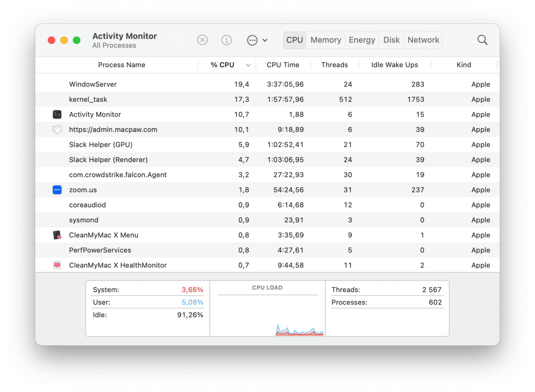Sort by the Kind column header
Screen dimensions: 535x392
pos(464,65)
